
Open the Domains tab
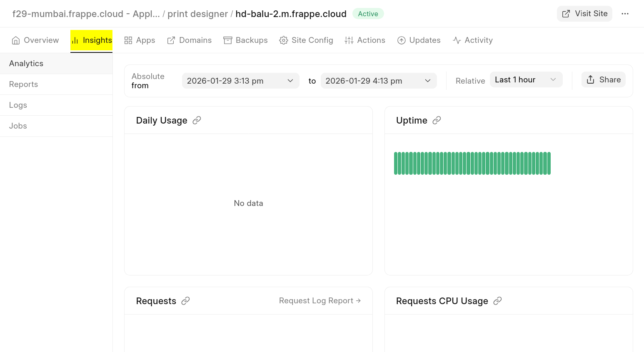pos(189,40)
